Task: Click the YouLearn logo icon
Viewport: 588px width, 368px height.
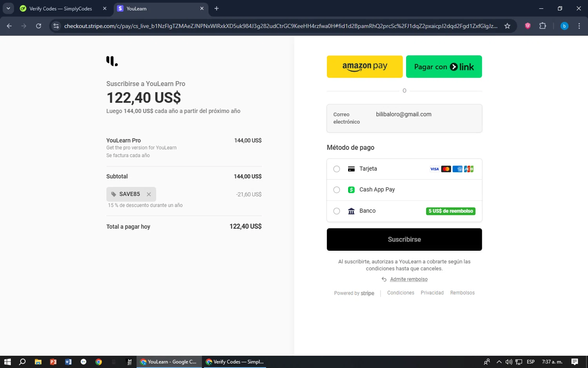Action: [x=112, y=61]
